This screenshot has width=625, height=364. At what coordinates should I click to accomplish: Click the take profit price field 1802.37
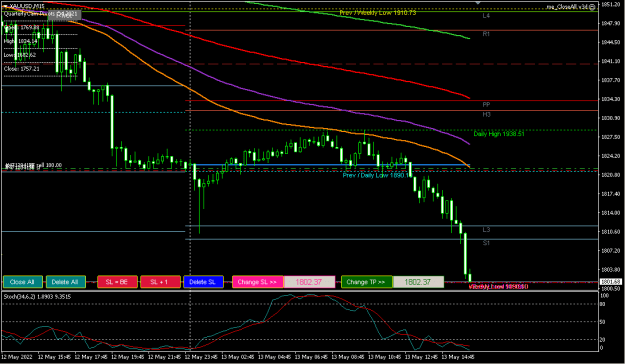418,282
